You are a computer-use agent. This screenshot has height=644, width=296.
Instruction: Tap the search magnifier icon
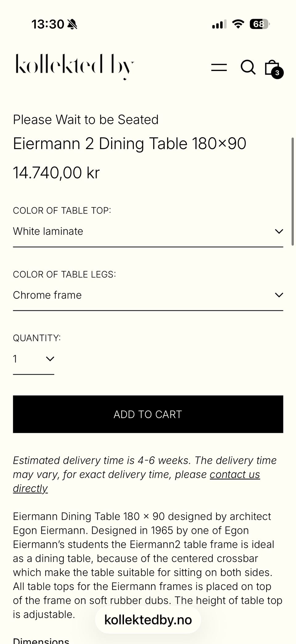248,67
